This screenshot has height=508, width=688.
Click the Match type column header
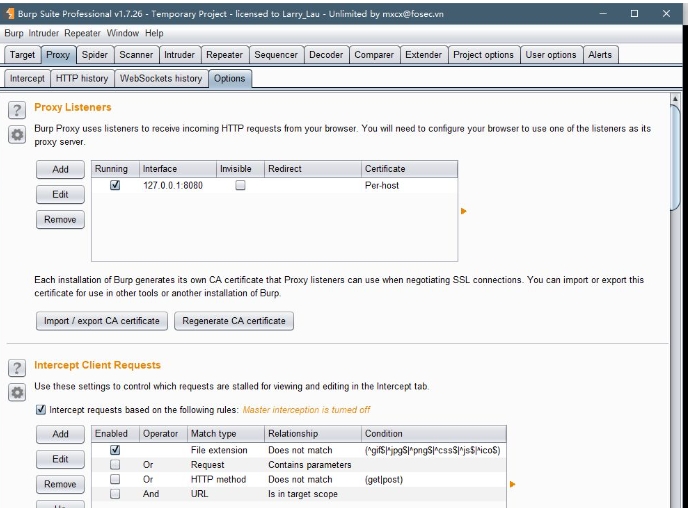[226, 433]
